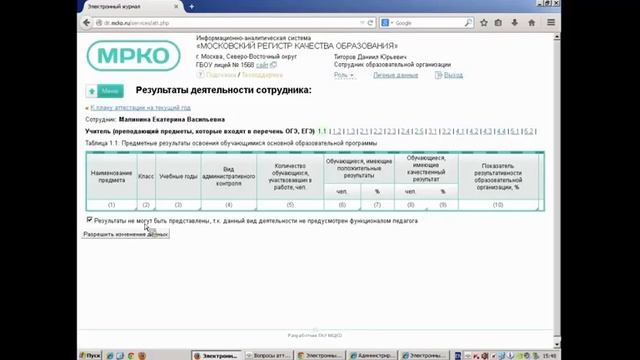Switch to table section 2.1
Viewport: 640px width, 360px height.
[x=364, y=131]
